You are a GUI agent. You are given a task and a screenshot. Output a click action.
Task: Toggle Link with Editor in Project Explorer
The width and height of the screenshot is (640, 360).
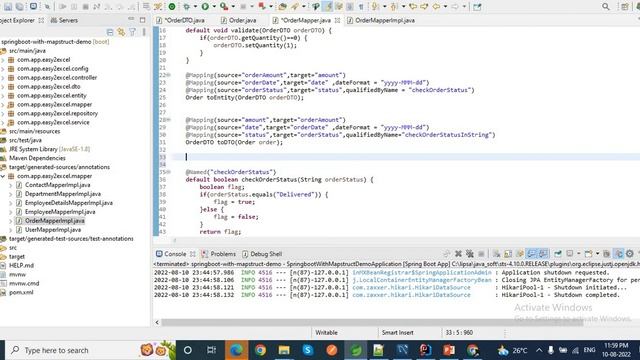click(x=121, y=32)
